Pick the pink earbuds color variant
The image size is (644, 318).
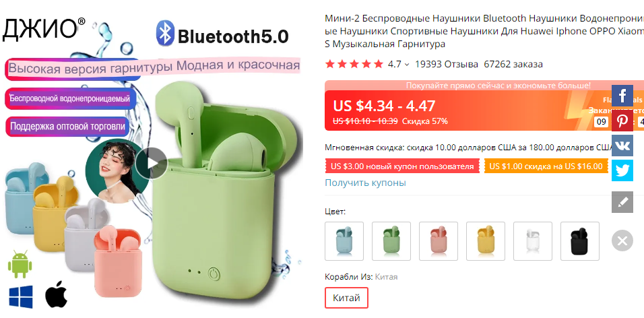[439, 241]
